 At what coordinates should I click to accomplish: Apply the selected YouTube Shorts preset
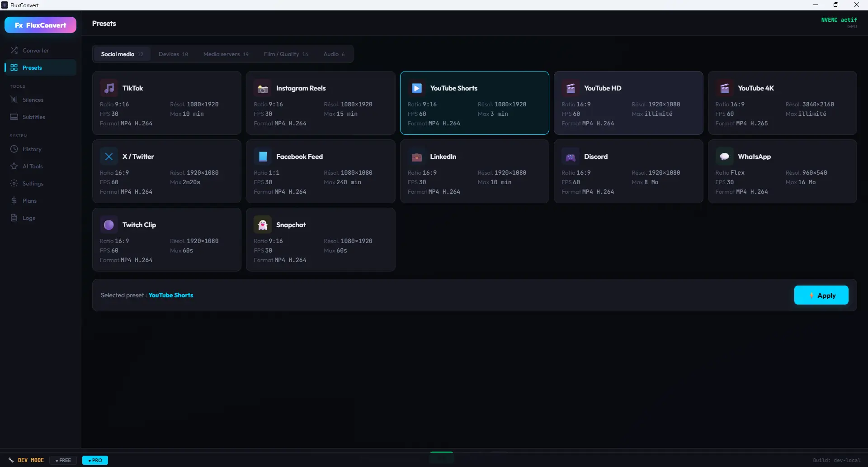point(821,295)
